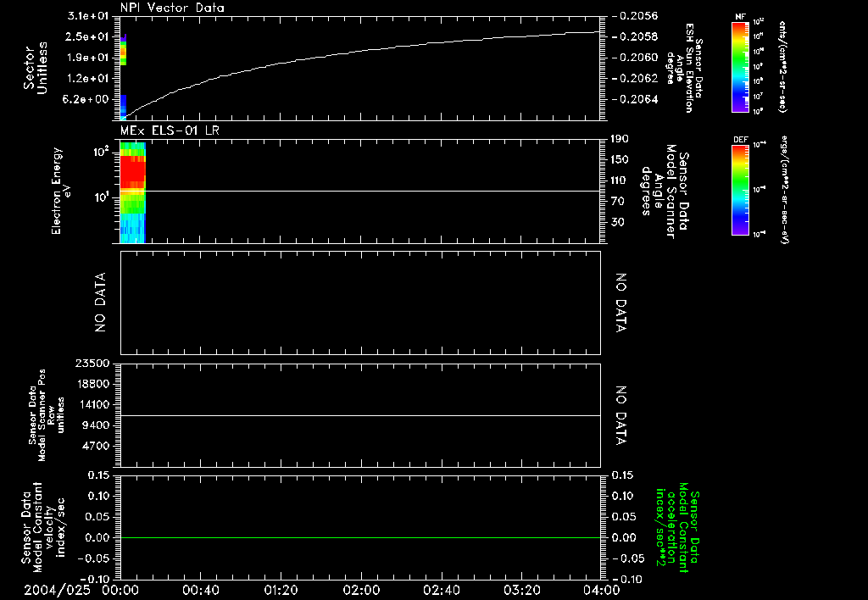Click the 10¹ electron energy tick label

pyautogui.click(x=100, y=197)
